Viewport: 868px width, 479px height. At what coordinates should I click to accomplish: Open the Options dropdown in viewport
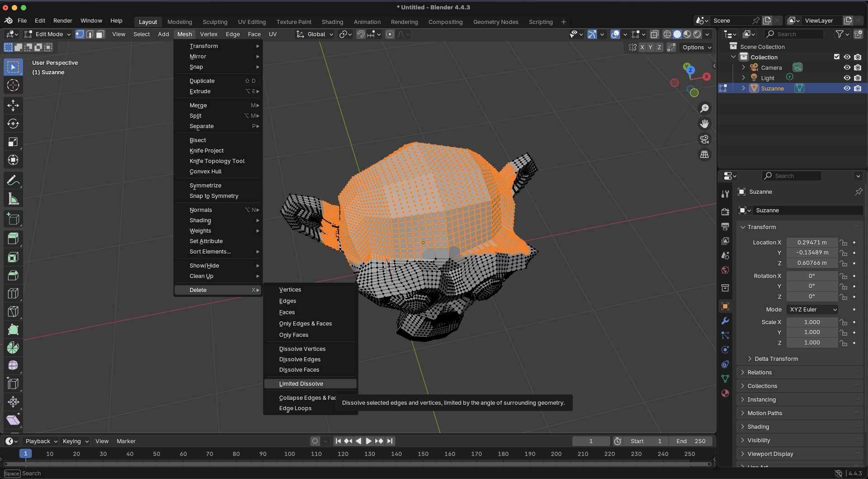point(696,47)
